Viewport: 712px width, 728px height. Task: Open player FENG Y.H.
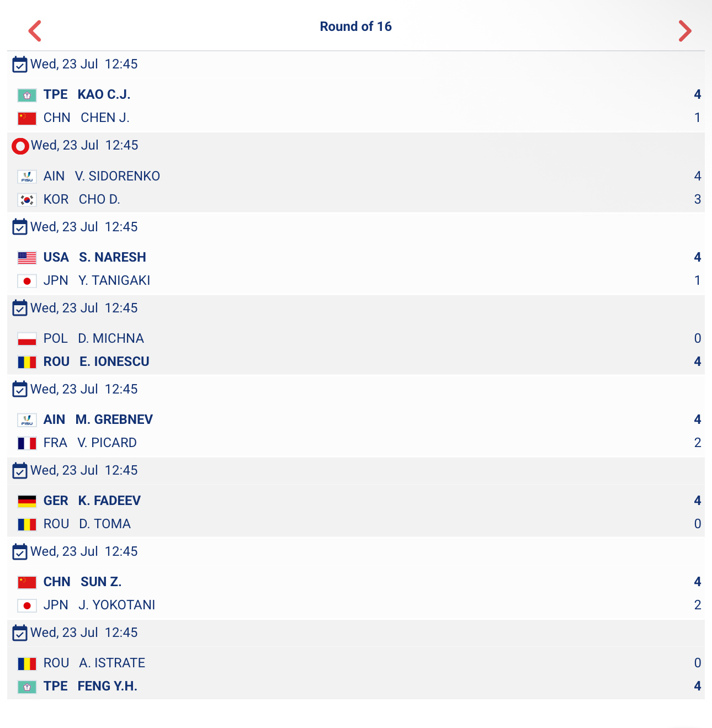pyautogui.click(x=108, y=686)
